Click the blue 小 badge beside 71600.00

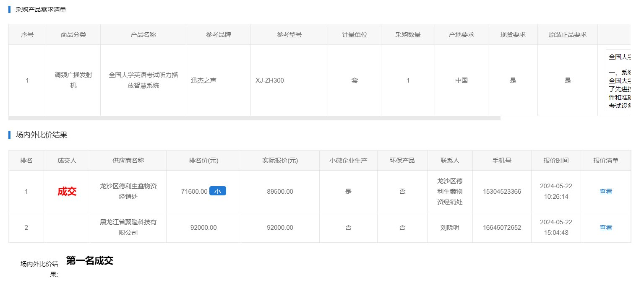click(x=217, y=191)
